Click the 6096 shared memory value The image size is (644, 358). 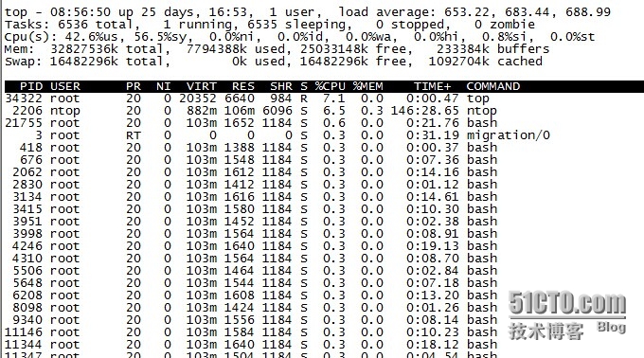277,111
